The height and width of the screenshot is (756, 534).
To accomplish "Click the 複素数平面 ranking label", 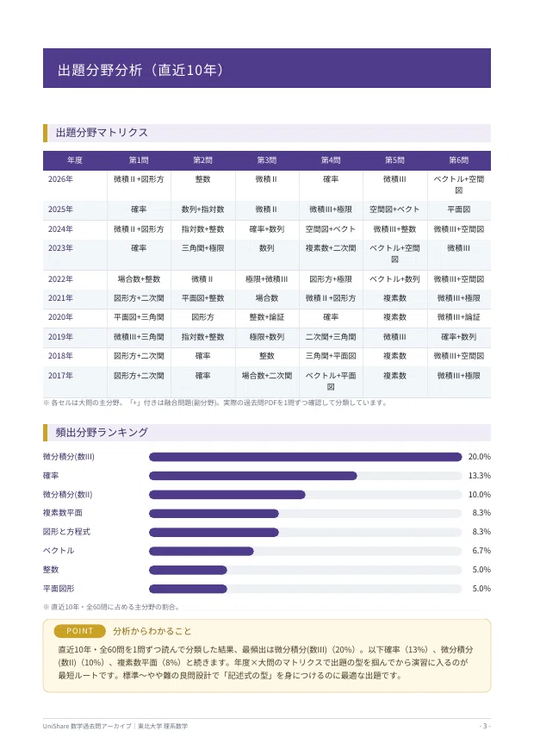I will [63, 513].
